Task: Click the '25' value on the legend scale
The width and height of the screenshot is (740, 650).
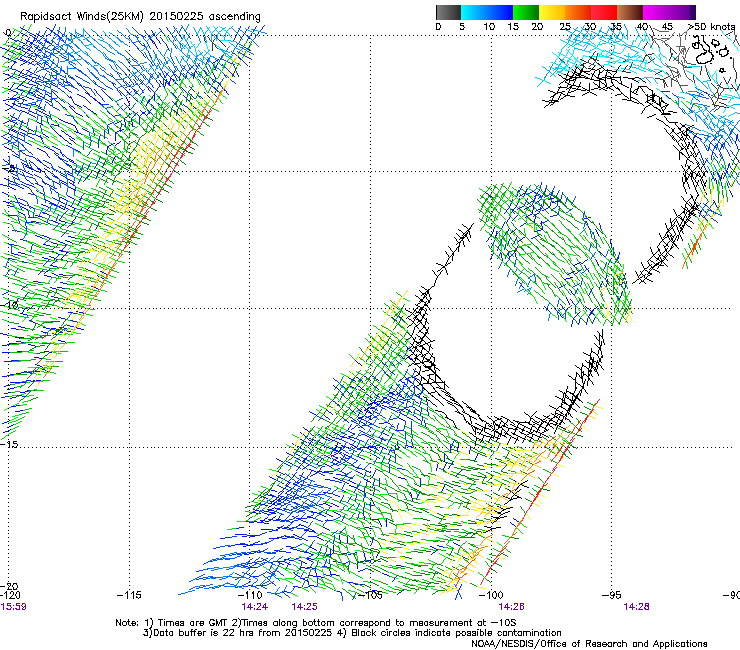Action: [x=565, y=26]
